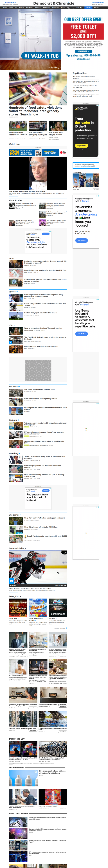Click the Democrat & Chronicle logo

click(x=54, y=3)
